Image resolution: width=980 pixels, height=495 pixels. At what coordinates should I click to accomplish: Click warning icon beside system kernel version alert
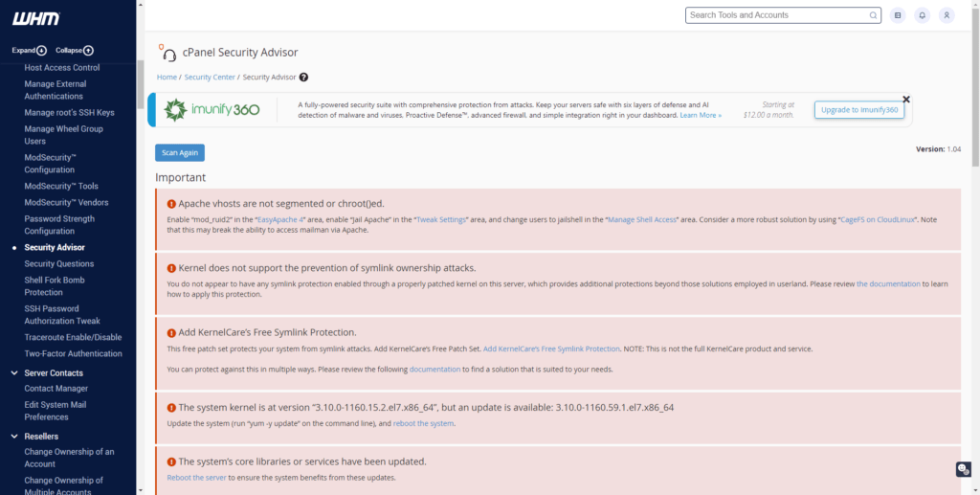tap(171, 408)
